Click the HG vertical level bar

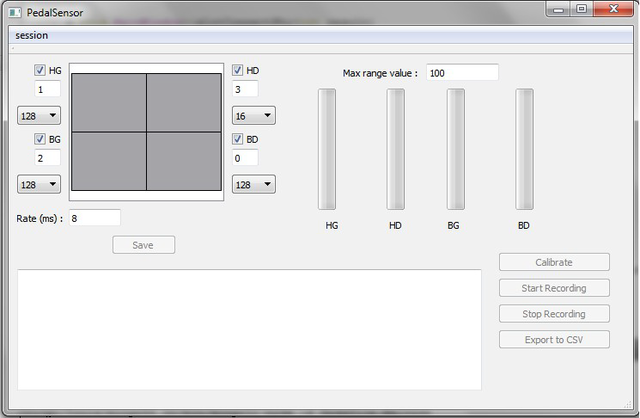[327, 149]
